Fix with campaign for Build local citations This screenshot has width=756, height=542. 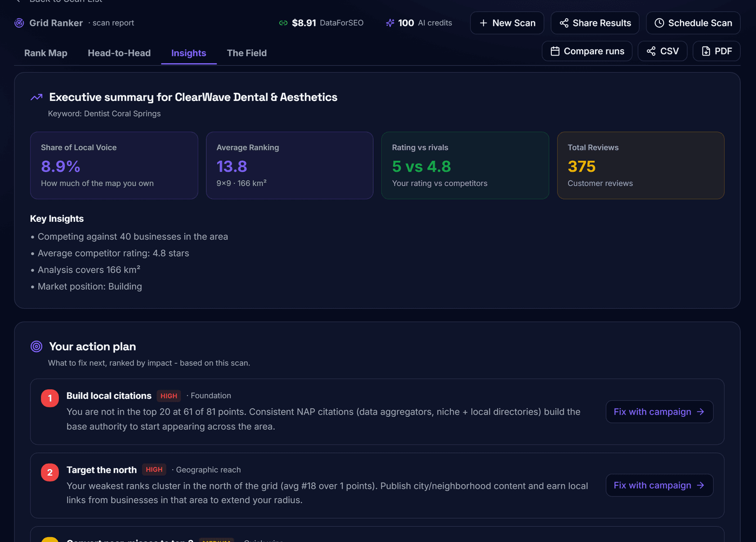pyautogui.click(x=659, y=412)
